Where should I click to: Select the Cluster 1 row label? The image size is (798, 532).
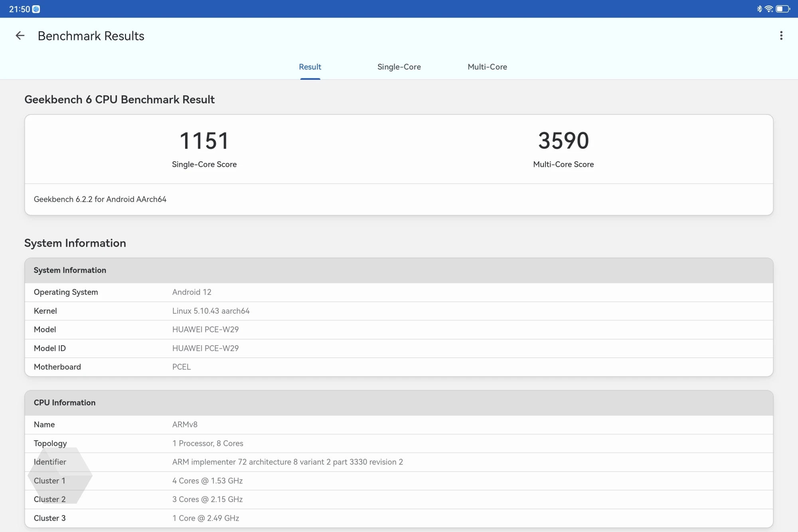(49, 481)
